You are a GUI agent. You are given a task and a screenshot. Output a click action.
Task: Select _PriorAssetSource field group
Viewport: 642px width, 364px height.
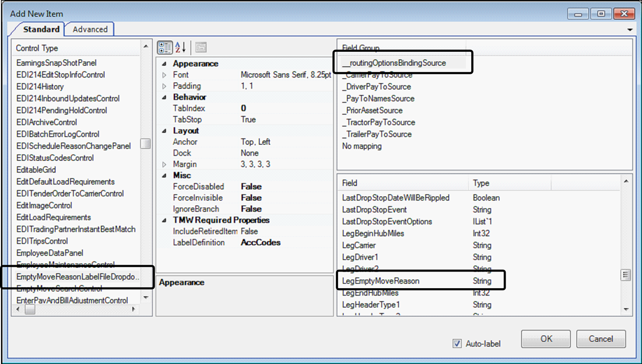[372, 110]
